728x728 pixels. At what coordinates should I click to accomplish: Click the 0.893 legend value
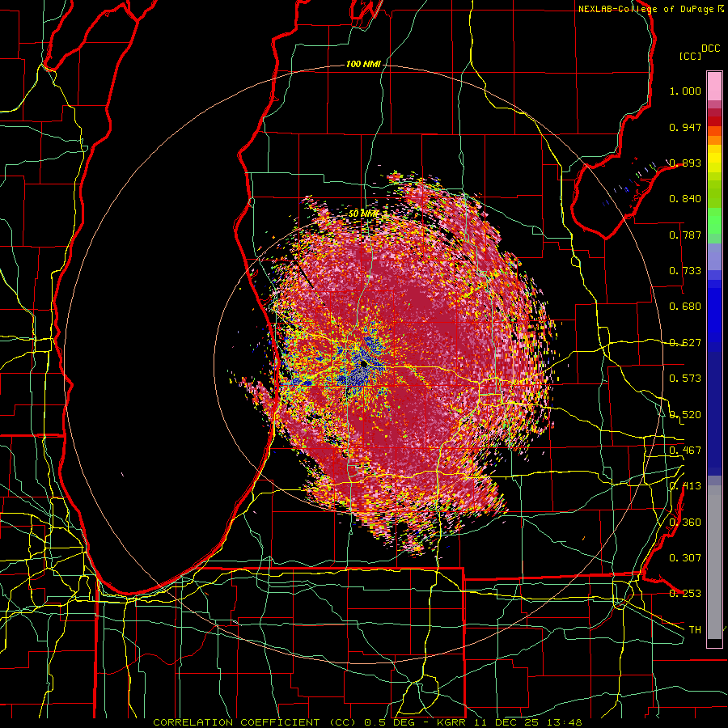pyautogui.click(x=685, y=163)
